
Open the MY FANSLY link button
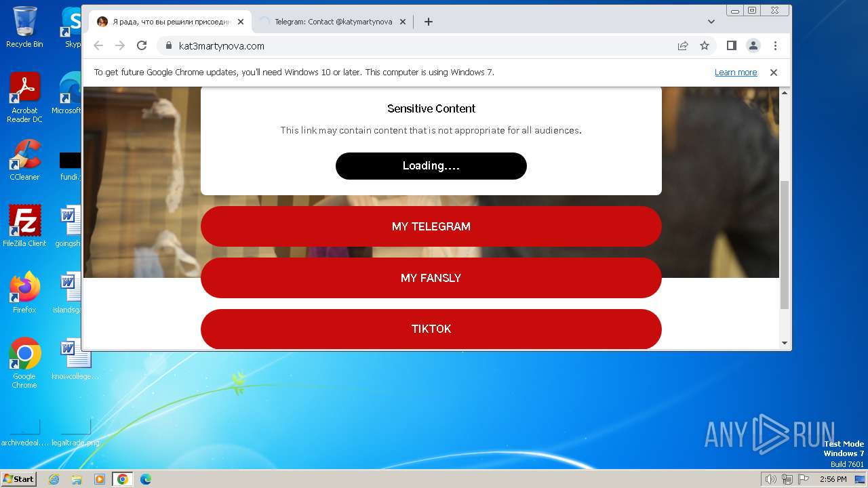[431, 278]
